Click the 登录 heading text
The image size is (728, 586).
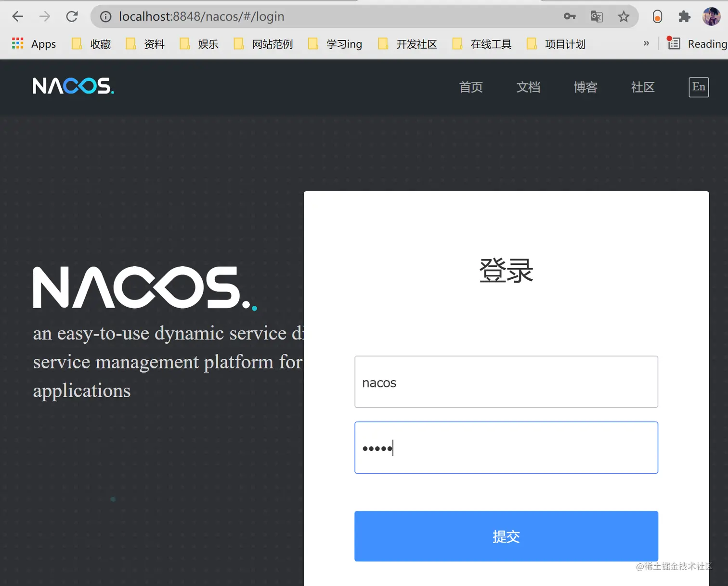pyautogui.click(x=506, y=270)
